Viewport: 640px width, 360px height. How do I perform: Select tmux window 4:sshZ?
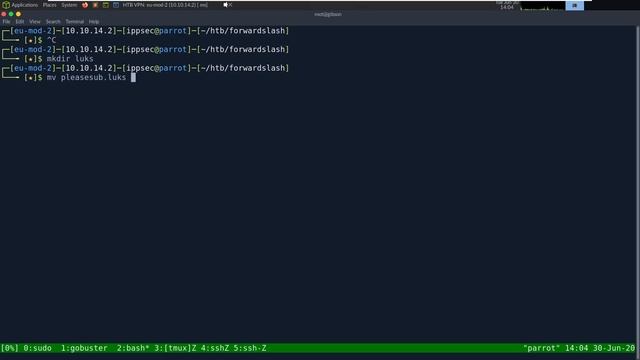tap(215, 348)
